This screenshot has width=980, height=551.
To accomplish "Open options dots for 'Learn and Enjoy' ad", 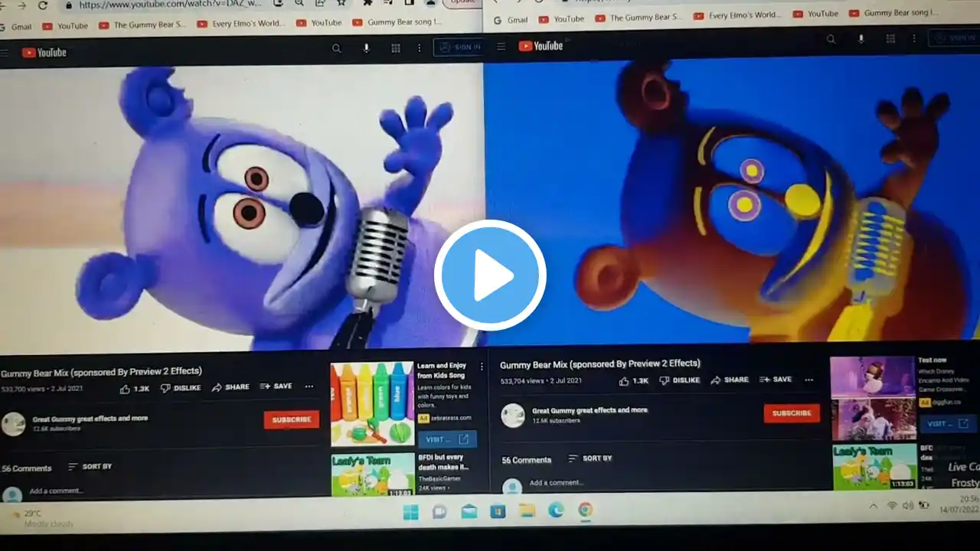I will point(482,367).
